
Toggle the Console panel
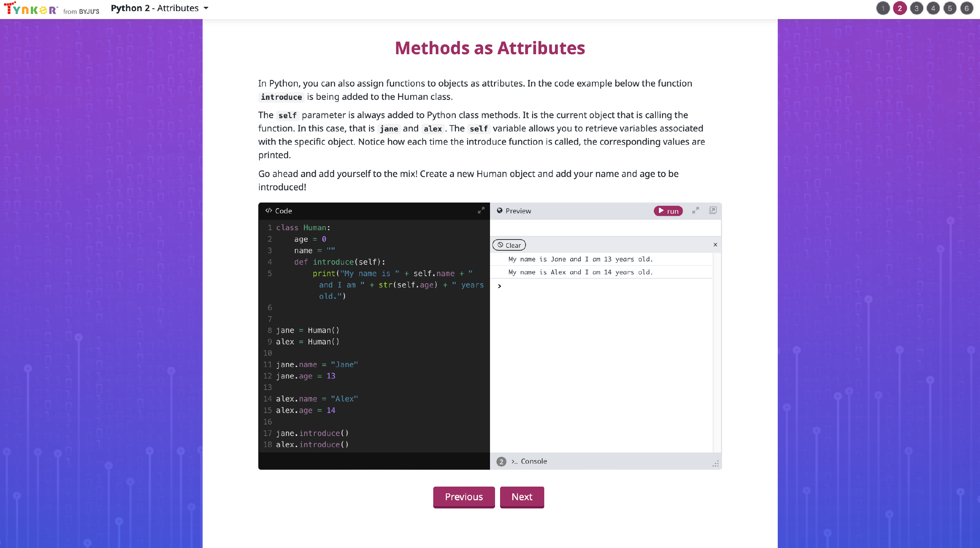533,461
